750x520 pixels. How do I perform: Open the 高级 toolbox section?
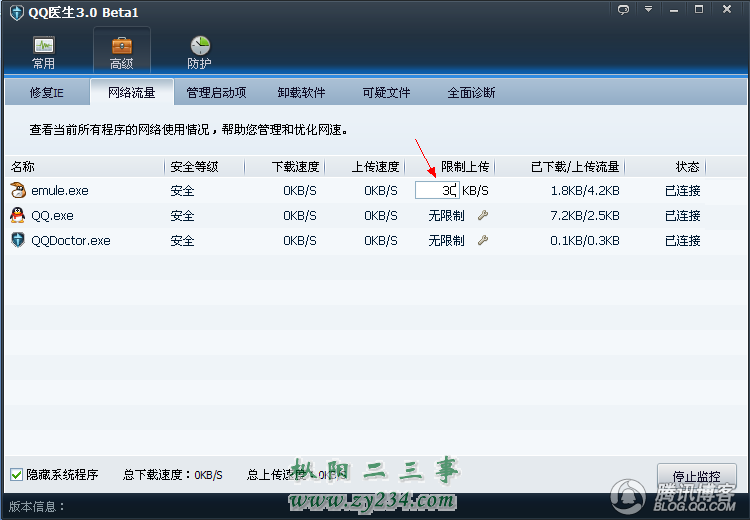pyautogui.click(x=121, y=52)
